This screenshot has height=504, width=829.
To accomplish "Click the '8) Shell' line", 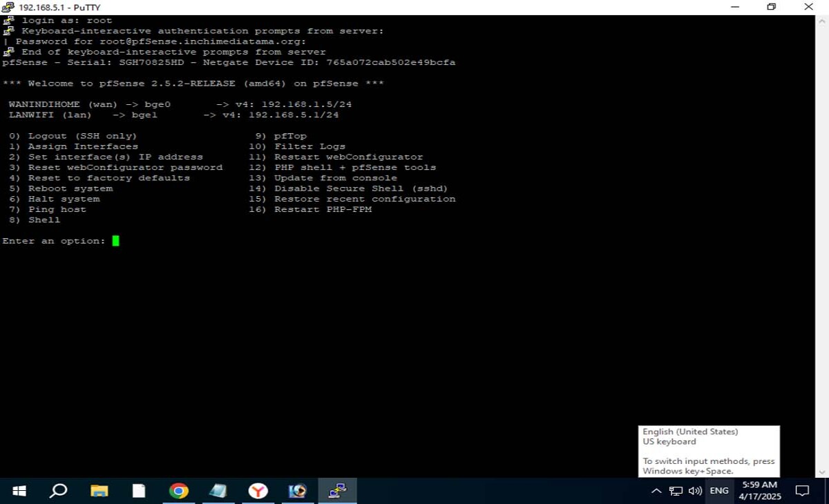I will [35, 220].
